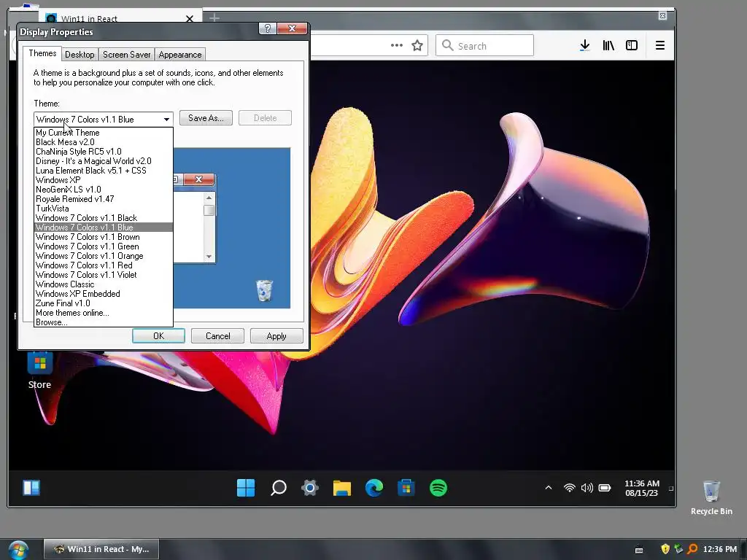
Task: Switch to the Screen Saver tab
Action: click(126, 54)
